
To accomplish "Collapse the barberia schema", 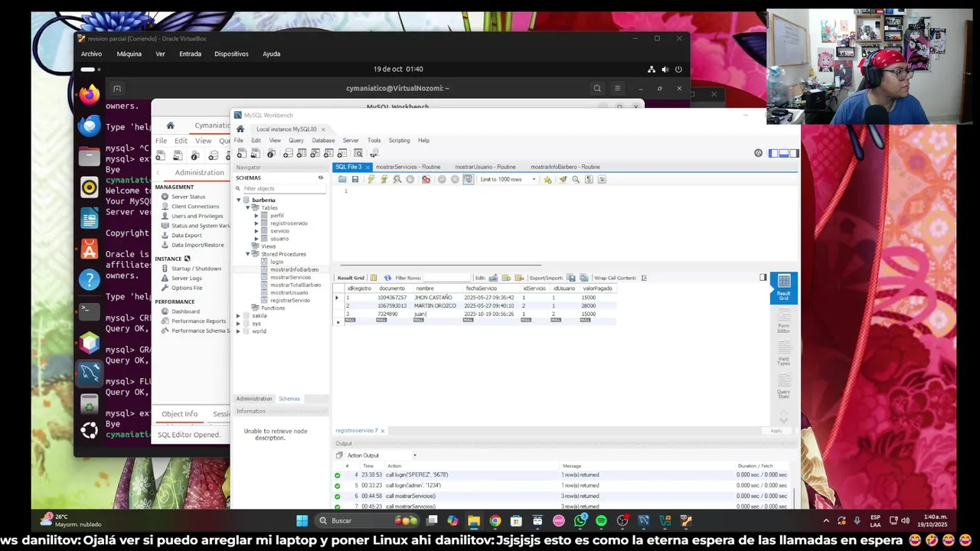I will pos(238,200).
